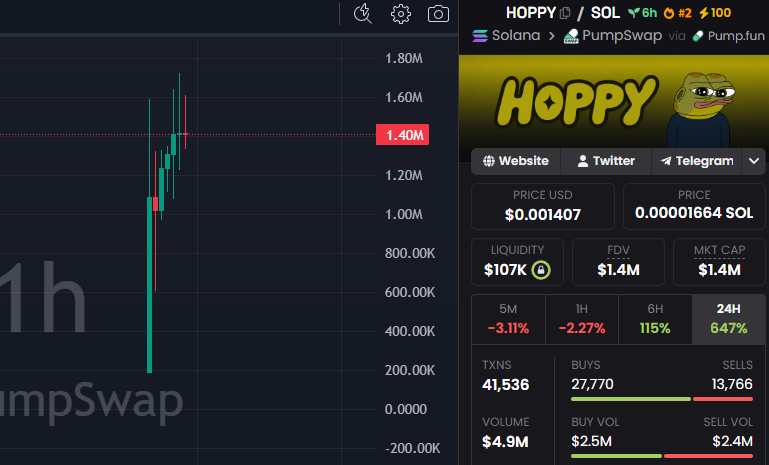Click the 0.0000 price axis label

coord(406,409)
